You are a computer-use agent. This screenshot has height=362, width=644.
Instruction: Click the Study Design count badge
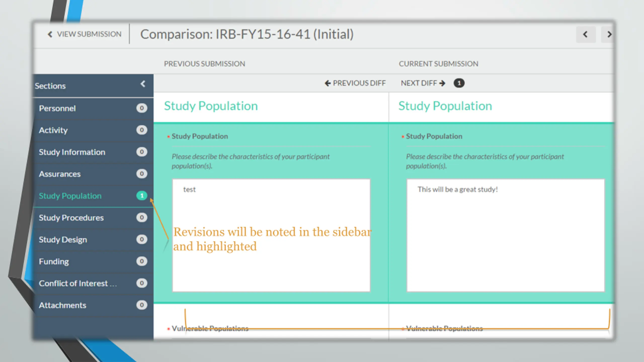[x=142, y=239]
